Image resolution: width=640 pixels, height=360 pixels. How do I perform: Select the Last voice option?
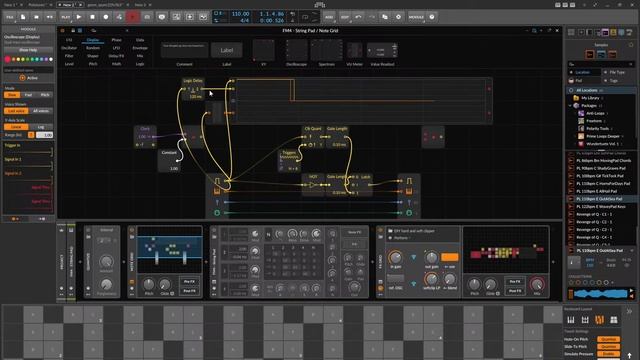tap(16, 111)
